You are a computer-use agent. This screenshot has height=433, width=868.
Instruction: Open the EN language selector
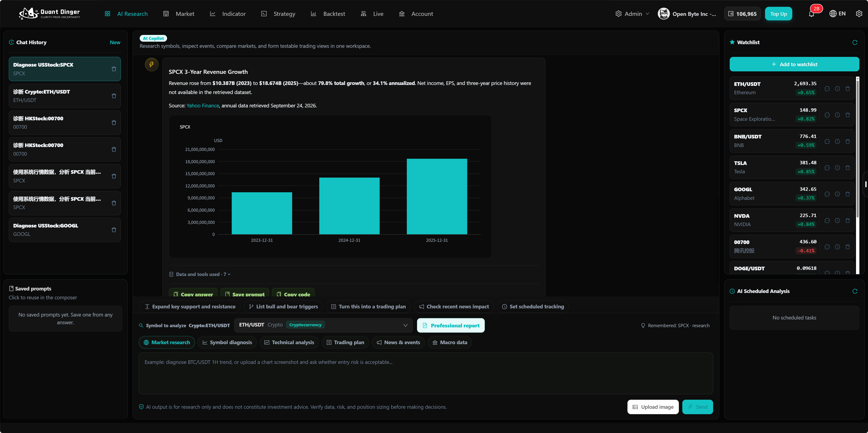838,14
